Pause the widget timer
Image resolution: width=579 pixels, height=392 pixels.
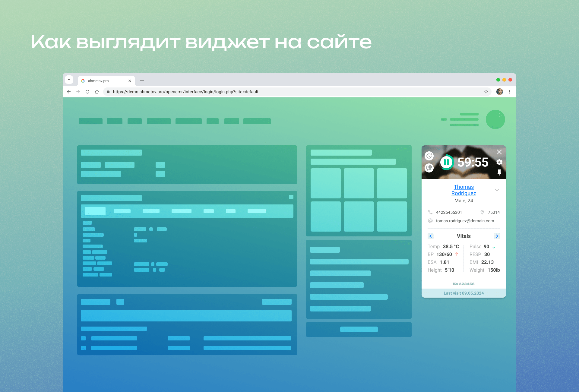(x=447, y=162)
